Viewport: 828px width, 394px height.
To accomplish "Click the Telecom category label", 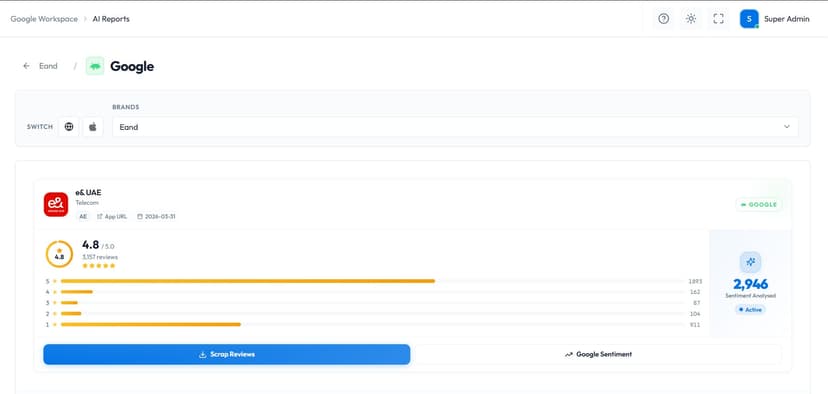I will pos(87,203).
